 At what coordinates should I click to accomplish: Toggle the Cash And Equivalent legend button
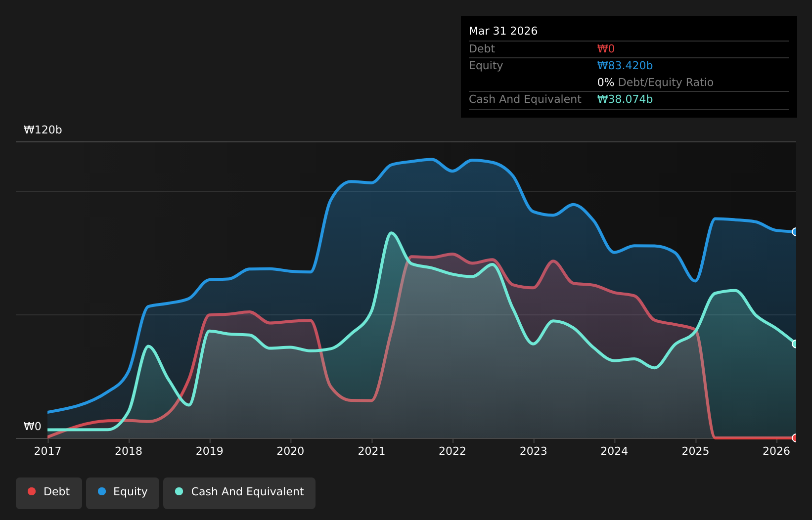click(x=239, y=493)
